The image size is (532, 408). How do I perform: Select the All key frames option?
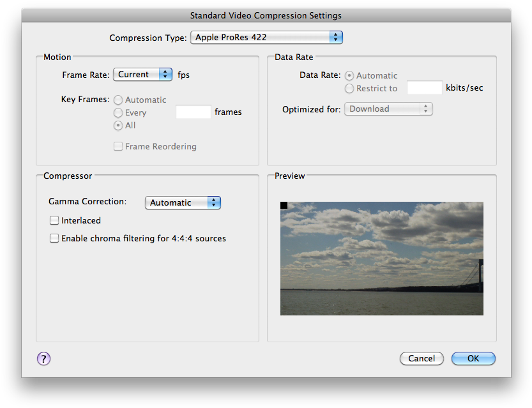point(118,125)
